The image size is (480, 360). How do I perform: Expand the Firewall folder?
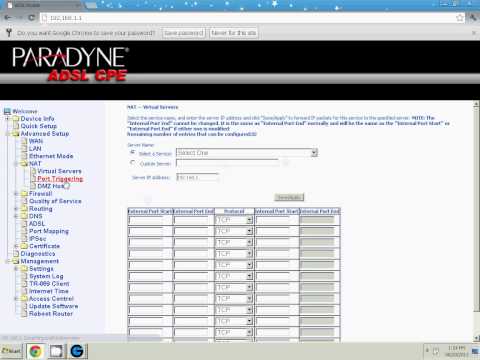[16, 194]
